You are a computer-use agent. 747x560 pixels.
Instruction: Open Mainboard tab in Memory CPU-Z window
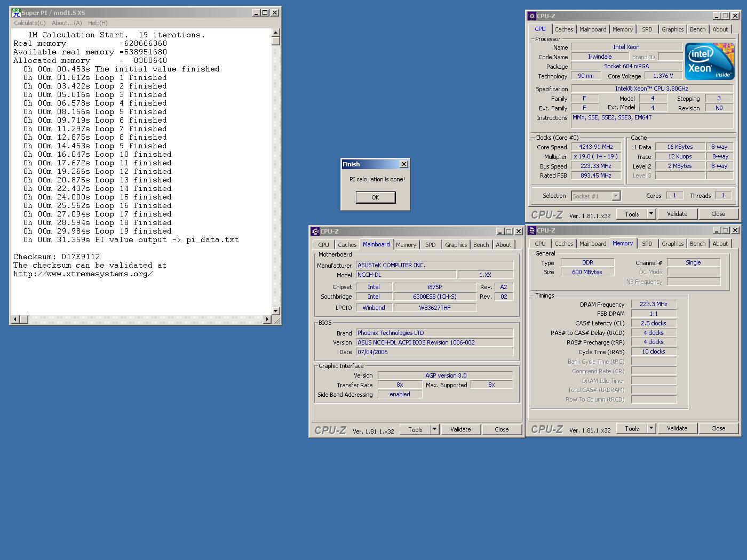593,244
